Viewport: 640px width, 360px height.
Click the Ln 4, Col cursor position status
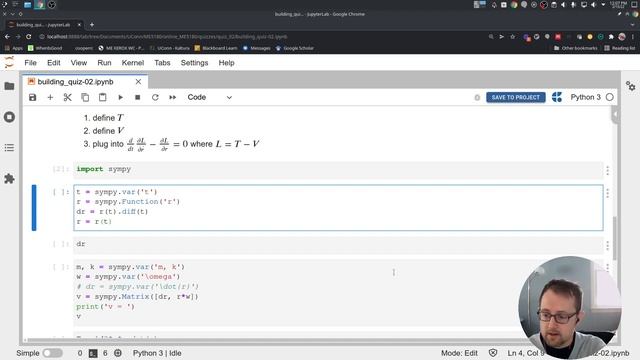coord(526,353)
